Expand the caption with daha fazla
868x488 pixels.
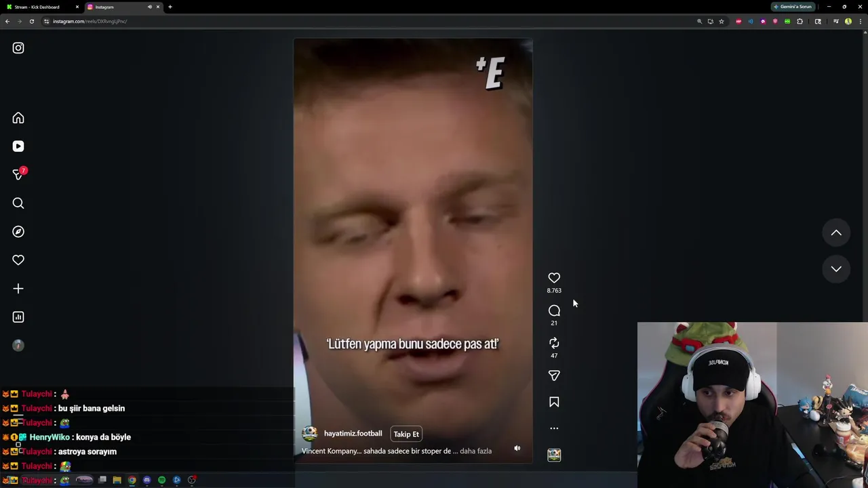click(475, 451)
